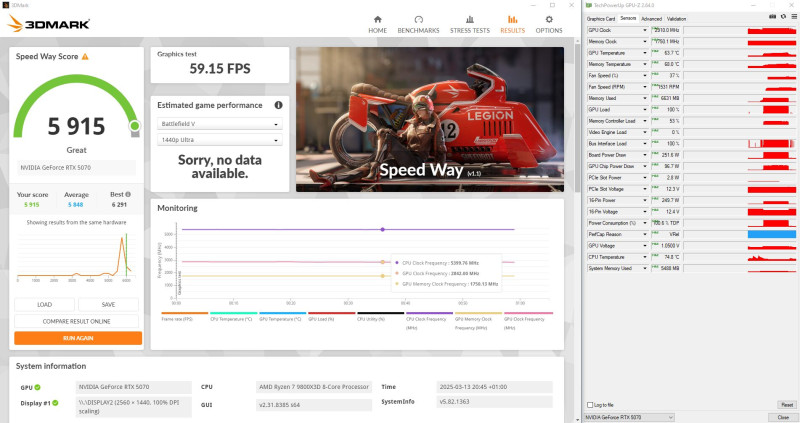Open the Battlefield V game dropdown
The image size is (800, 423).
point(219,124)
